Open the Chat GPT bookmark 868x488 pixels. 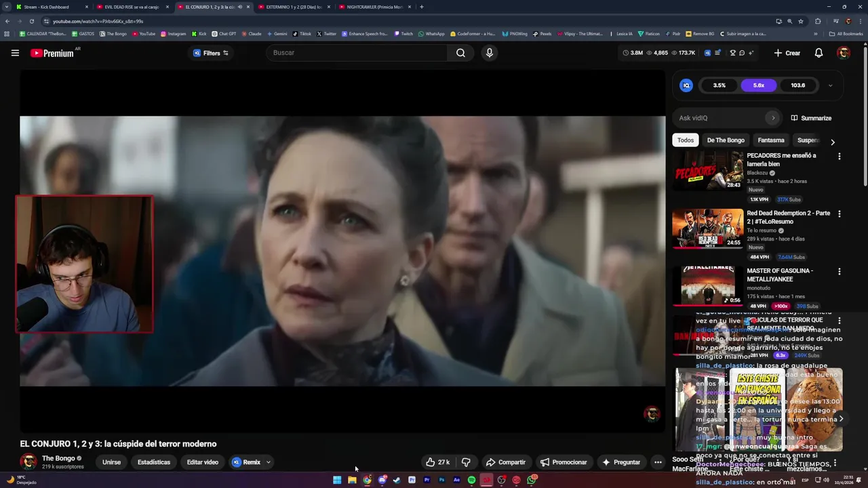(x=224, y=33)
